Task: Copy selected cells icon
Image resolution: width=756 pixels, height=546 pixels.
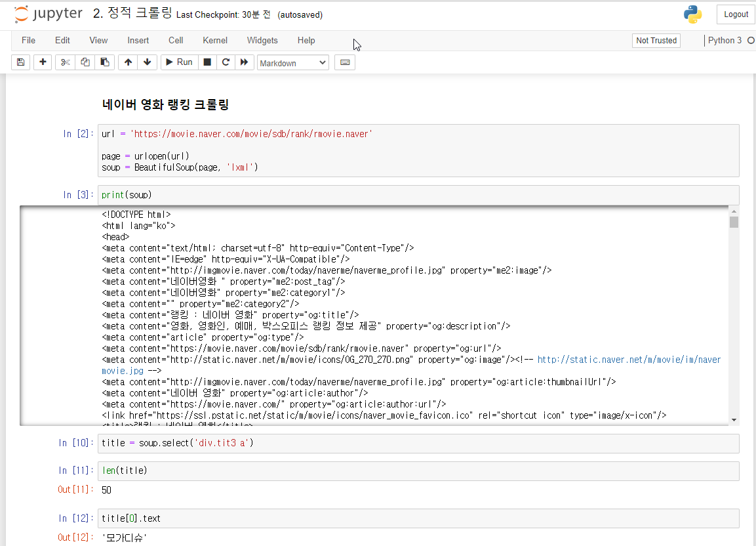Action: pyautogui.click(x=85, y=62)
